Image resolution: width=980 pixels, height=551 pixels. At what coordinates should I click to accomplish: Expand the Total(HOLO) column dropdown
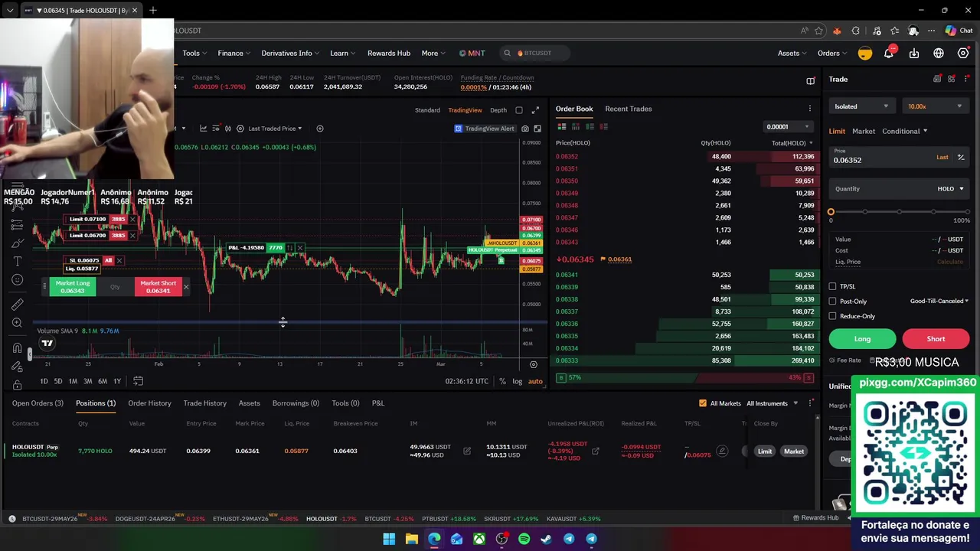coord(792,143)
